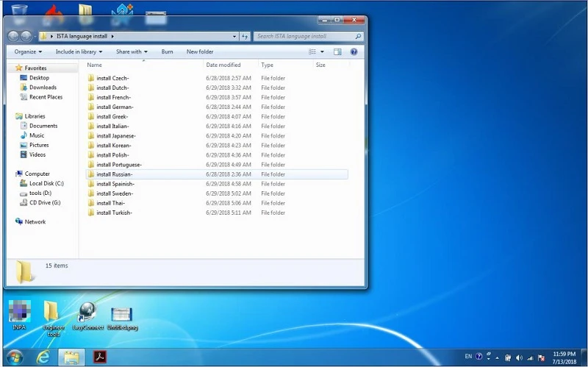Viewport: 588px width, 367px height.
Task: Expand the Include in library menu
Action: (x=79, y=52)
